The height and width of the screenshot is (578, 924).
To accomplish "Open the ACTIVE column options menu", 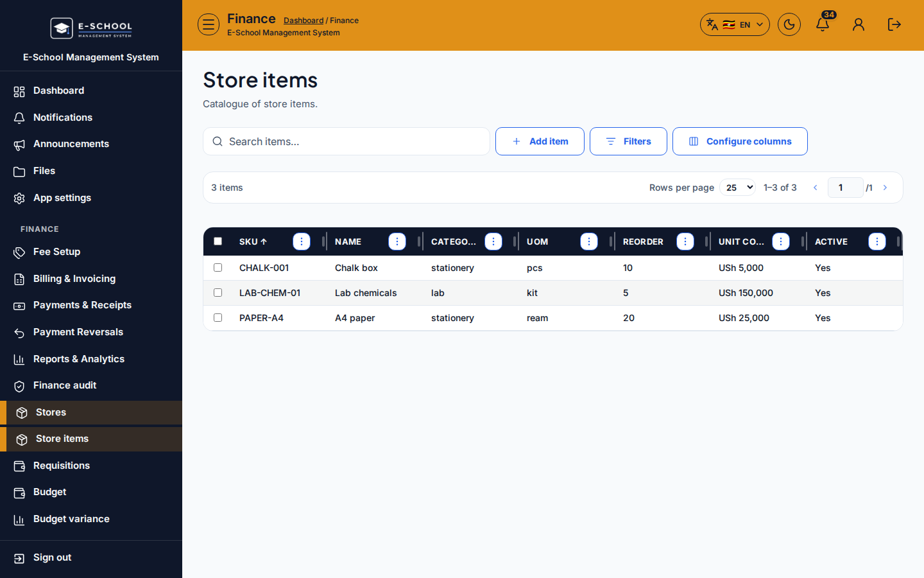I will tap(877, 241).
